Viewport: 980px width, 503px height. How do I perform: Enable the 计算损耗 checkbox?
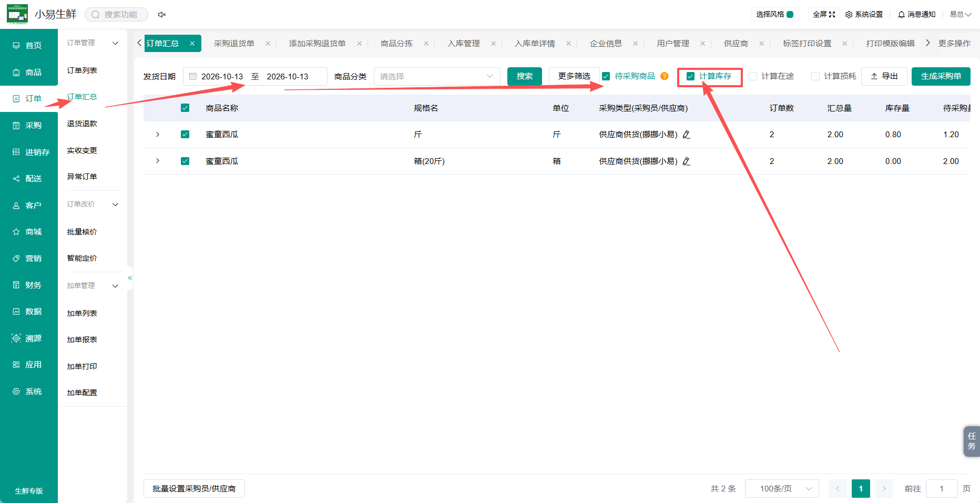pyautogui.click(x=815, y=76)
